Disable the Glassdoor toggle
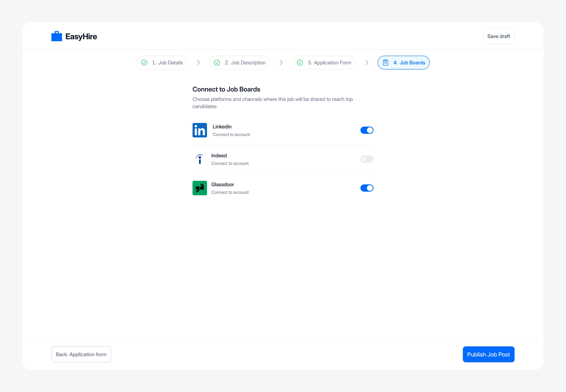Viewport: 566px width, 392px height. [367, 188]
